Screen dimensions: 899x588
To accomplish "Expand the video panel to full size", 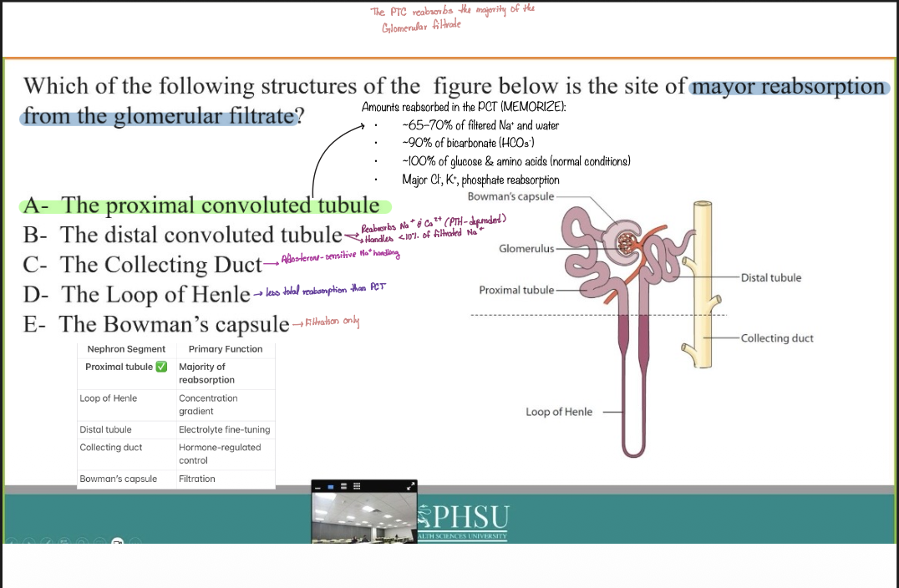I will (x=410, y=487).
